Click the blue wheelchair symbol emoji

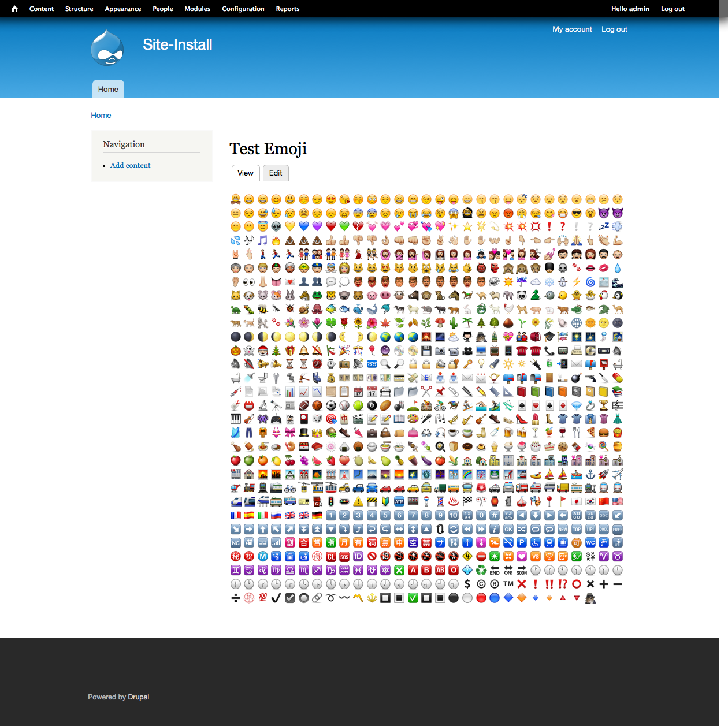(536, 542)
